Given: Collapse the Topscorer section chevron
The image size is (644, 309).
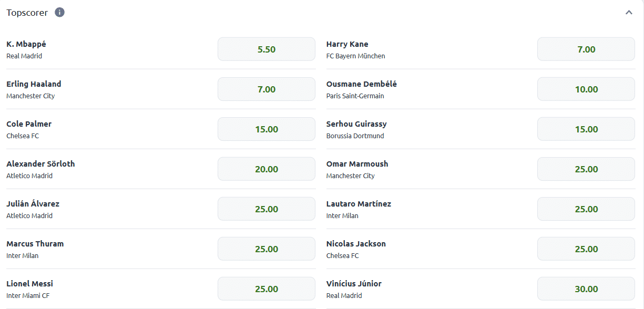Looking at the screenshot, I should 629,12.
